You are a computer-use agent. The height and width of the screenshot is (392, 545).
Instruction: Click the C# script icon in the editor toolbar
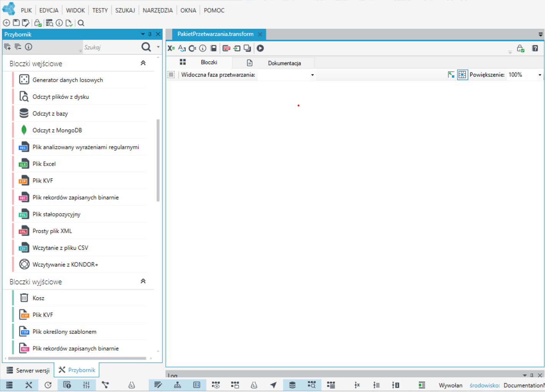192,48
